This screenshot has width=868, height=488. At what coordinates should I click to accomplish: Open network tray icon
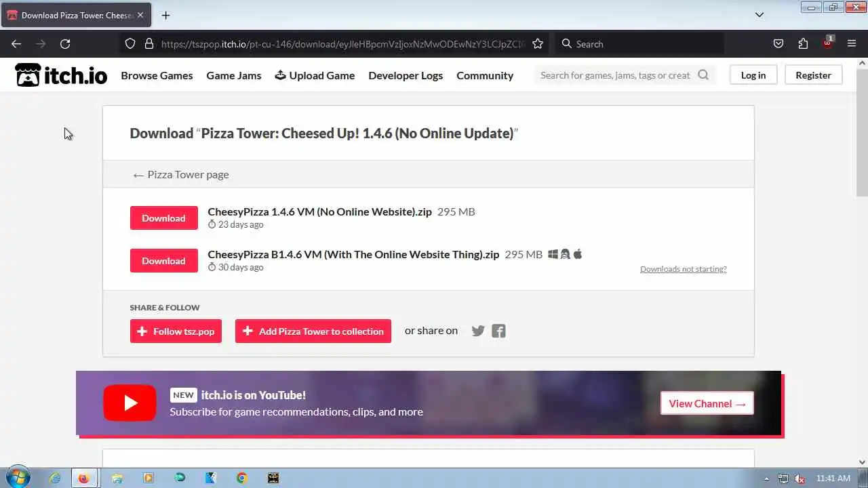pos(783,479)
